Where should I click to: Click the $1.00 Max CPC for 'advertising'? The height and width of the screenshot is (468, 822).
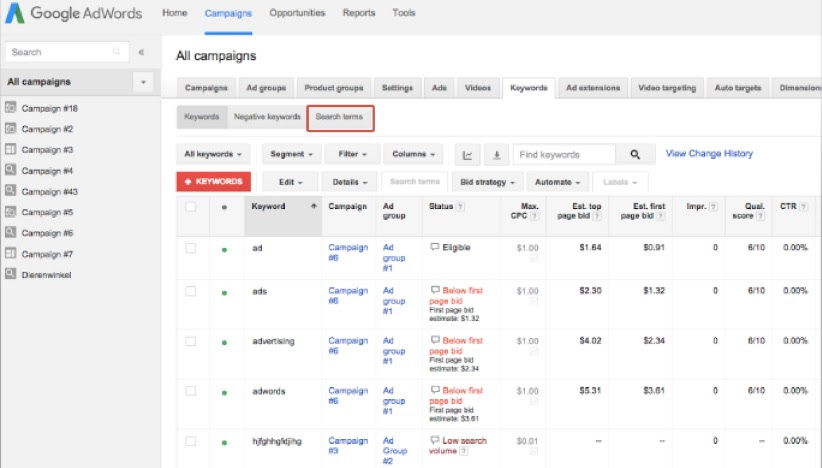click(x=527, y=341)
